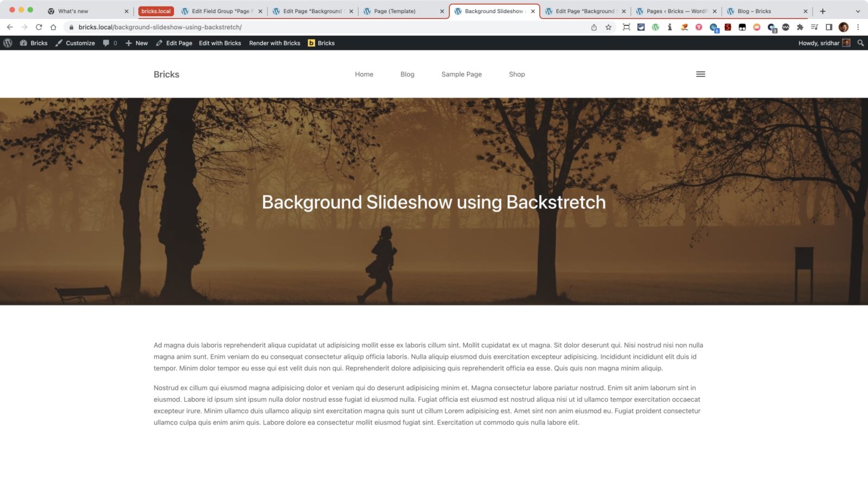Viewport: 868px width, 488px height.
Task: Click the Customize link in admin bar
Action: pos(75,43)
